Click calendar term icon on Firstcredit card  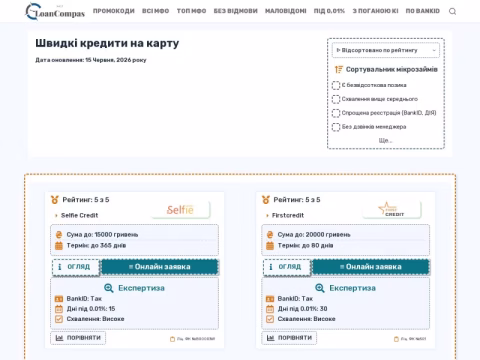point(270,246)
